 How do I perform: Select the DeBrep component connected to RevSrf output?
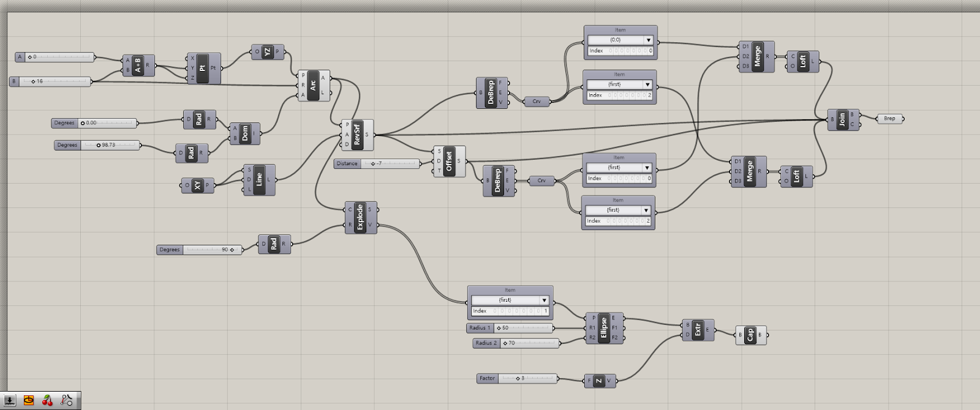pyautogui.click(x=492, y=93)
